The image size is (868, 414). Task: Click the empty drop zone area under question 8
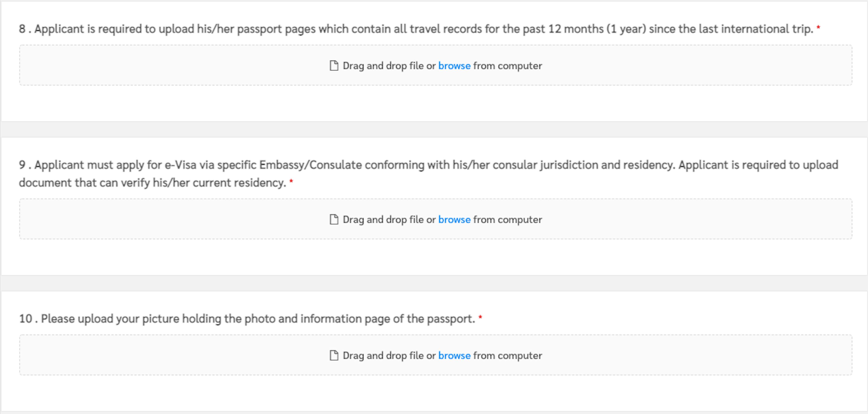coord(436,65)
